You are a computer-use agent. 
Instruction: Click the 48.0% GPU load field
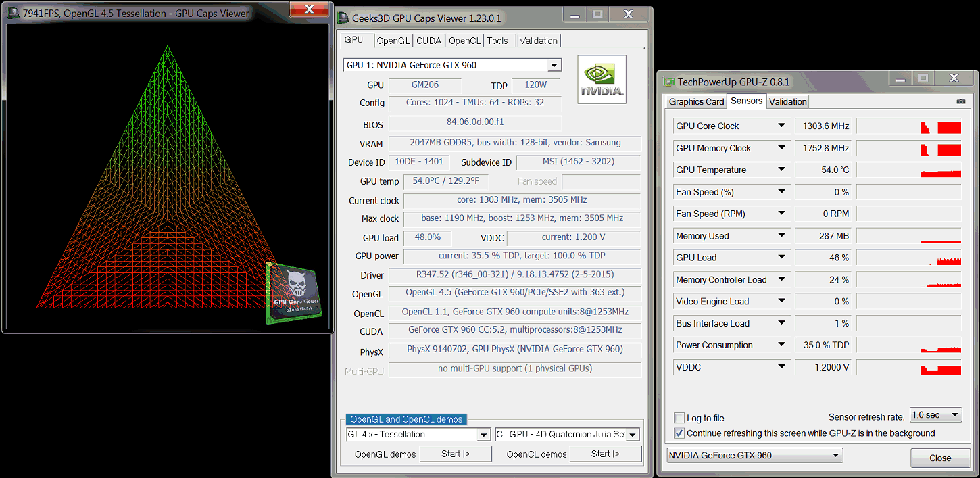click(x=427, y=237)
